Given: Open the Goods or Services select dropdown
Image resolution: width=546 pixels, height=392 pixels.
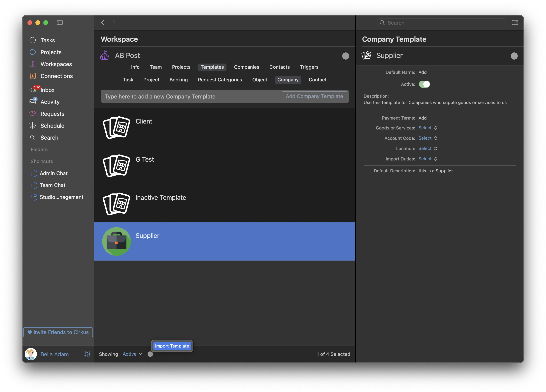Looking at the screenshot, I should click(427, 128).
